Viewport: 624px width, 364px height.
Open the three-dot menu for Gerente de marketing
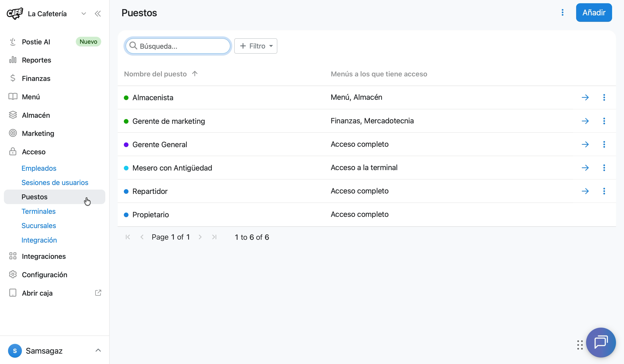[604, 121]
